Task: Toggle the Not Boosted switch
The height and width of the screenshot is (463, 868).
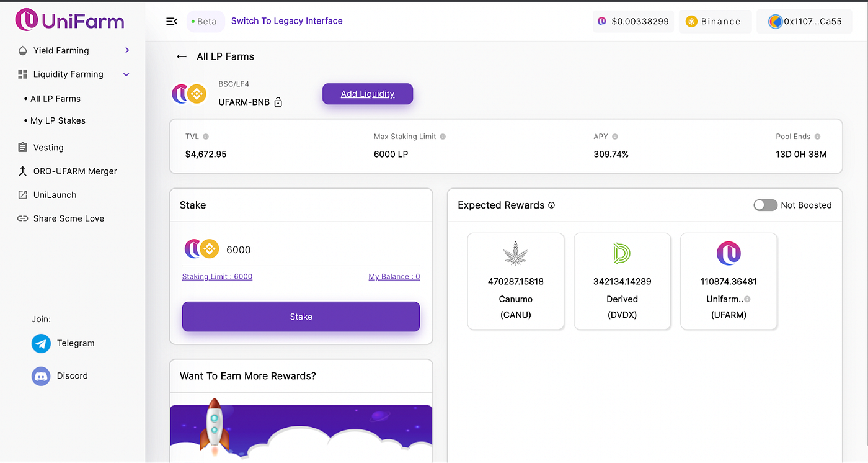Action: 765,205
